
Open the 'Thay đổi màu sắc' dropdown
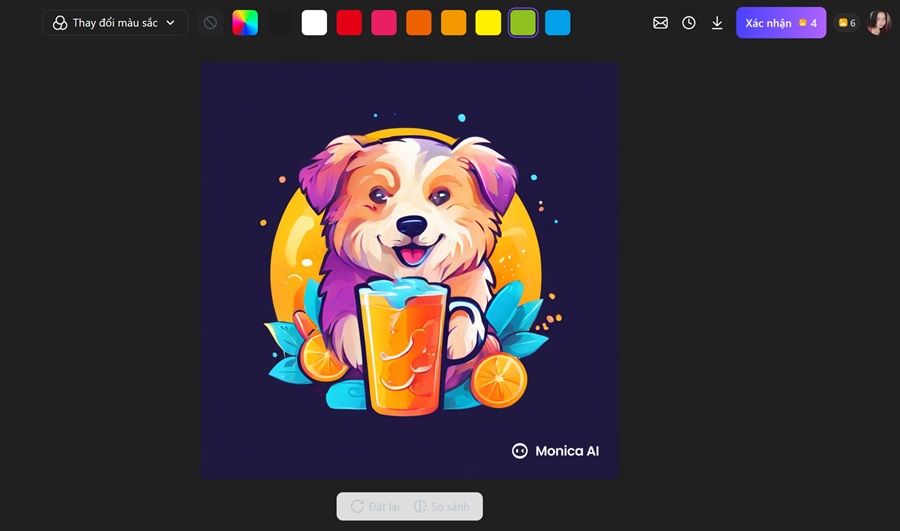[x=115, y=23]
